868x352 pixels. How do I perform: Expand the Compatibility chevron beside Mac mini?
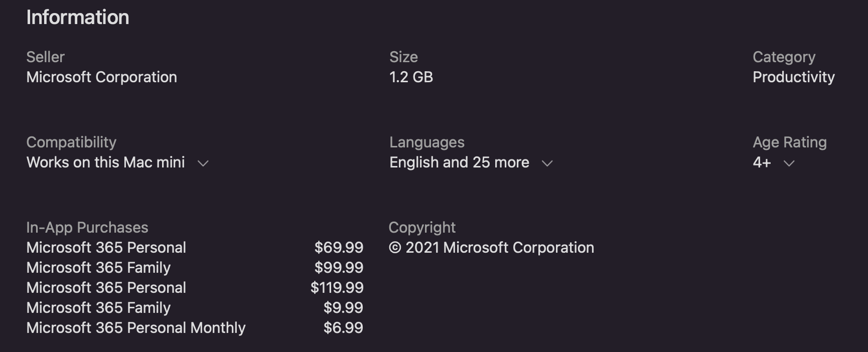203,163
